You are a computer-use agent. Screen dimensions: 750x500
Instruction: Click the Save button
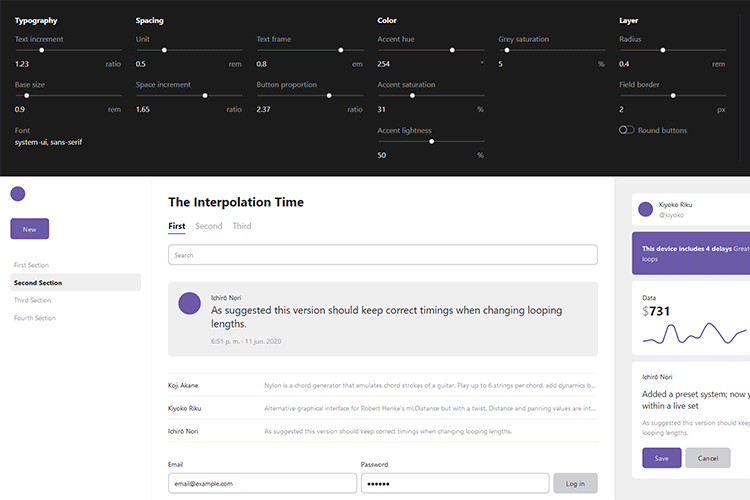(x=661, y=458)
